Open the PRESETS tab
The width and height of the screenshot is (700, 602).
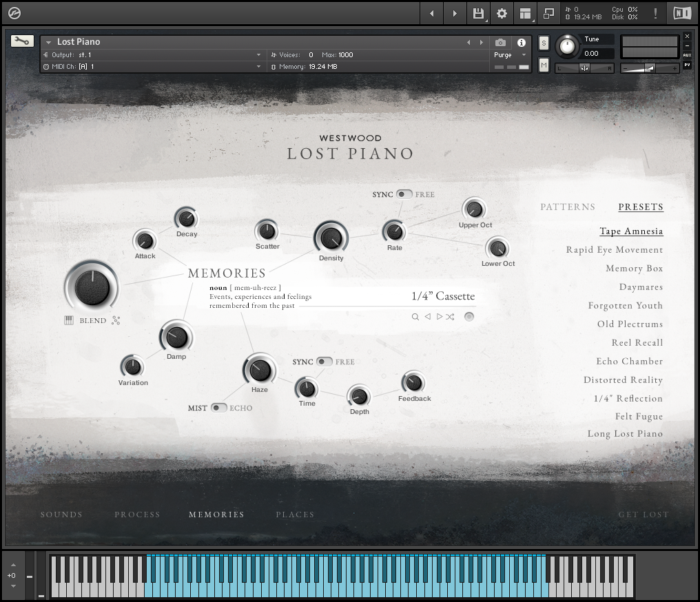(x=641, y=207)
